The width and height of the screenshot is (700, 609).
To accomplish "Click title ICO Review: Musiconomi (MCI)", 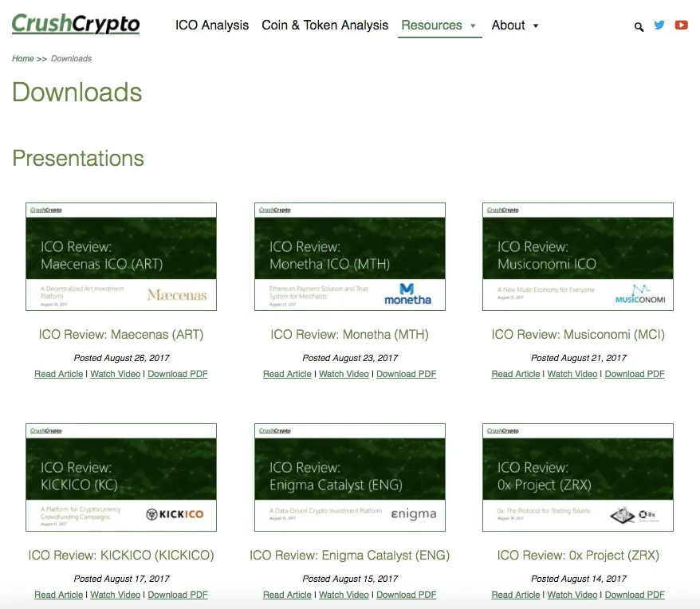I will coord(578,335).
